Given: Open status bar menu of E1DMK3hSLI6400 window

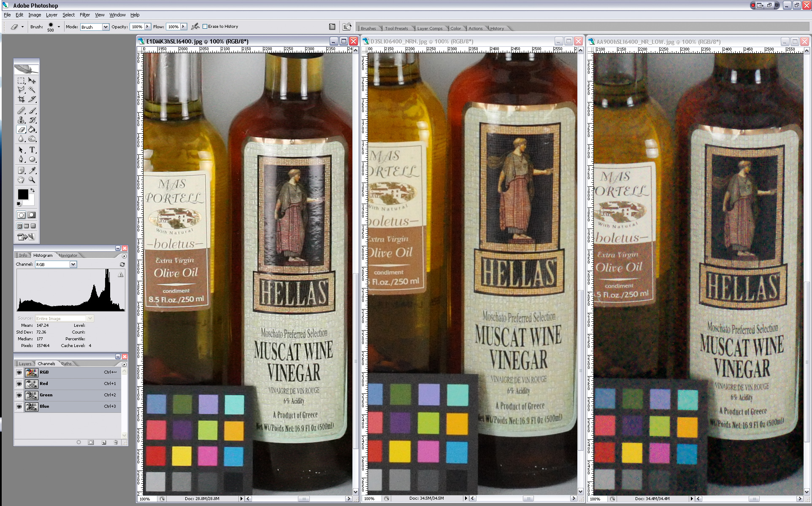Looking at the screenshot, I should (241, 498).
